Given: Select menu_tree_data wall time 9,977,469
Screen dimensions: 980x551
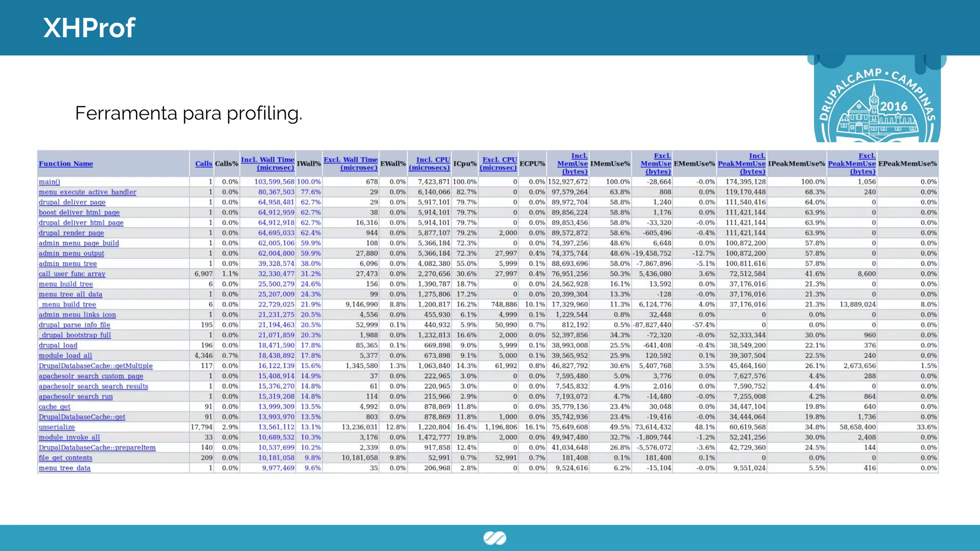Looking at the screenshot, I should pyautogui.click(x=278, y=468).
